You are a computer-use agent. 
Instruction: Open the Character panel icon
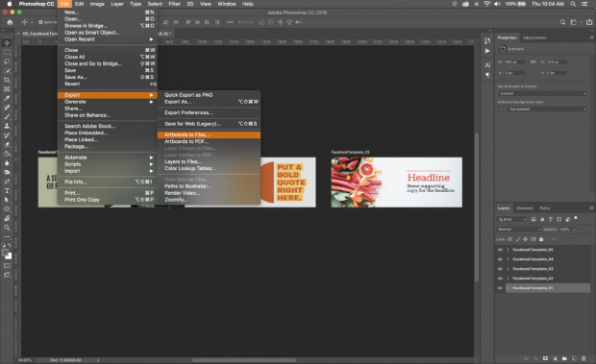click(487, 65)
